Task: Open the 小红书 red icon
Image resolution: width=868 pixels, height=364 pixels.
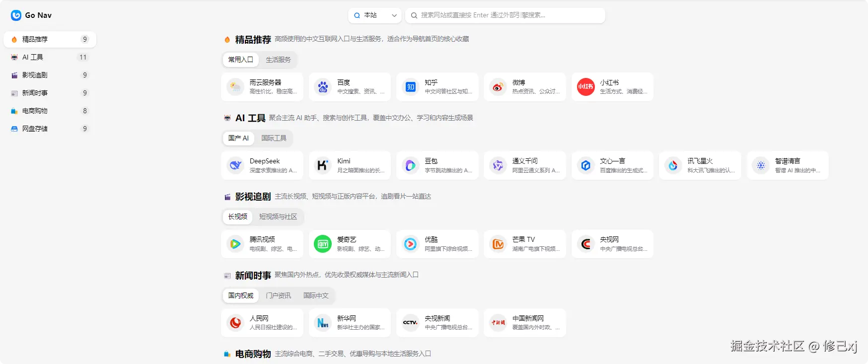Action: coord(586,87)
